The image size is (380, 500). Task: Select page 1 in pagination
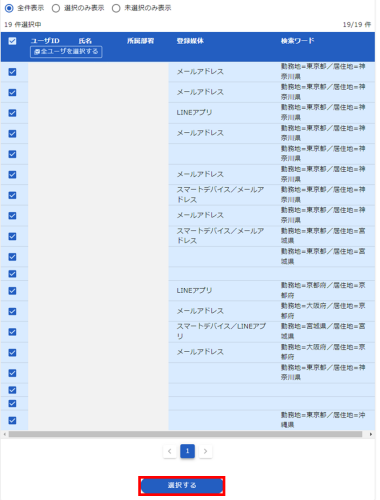[187, 451]
